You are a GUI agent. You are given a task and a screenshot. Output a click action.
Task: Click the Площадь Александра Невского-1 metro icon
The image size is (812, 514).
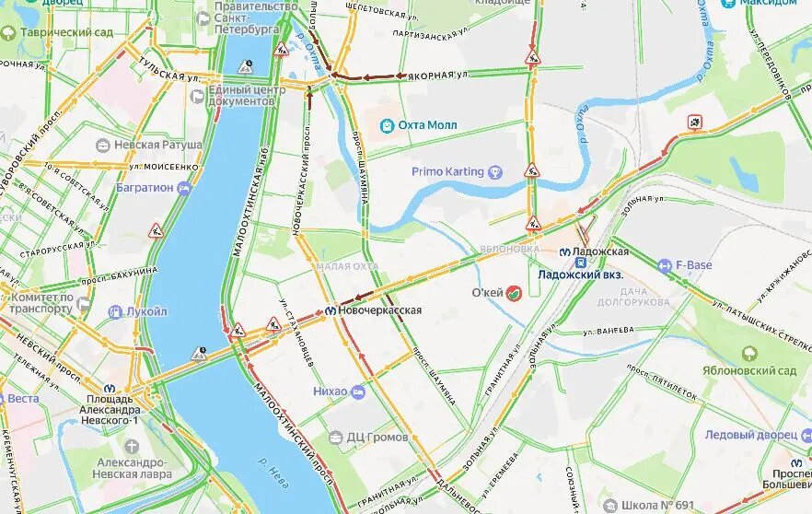click(x=110, y=389)
